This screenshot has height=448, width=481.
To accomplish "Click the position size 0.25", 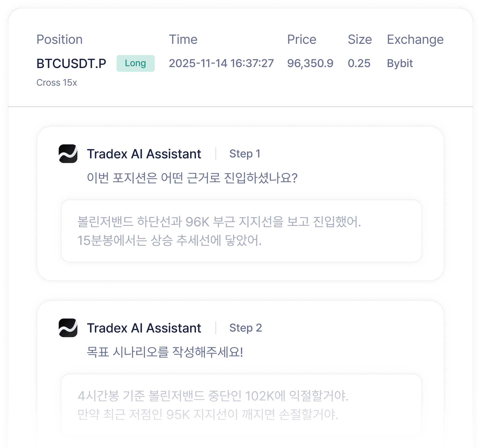I will (x=360, y=63).
